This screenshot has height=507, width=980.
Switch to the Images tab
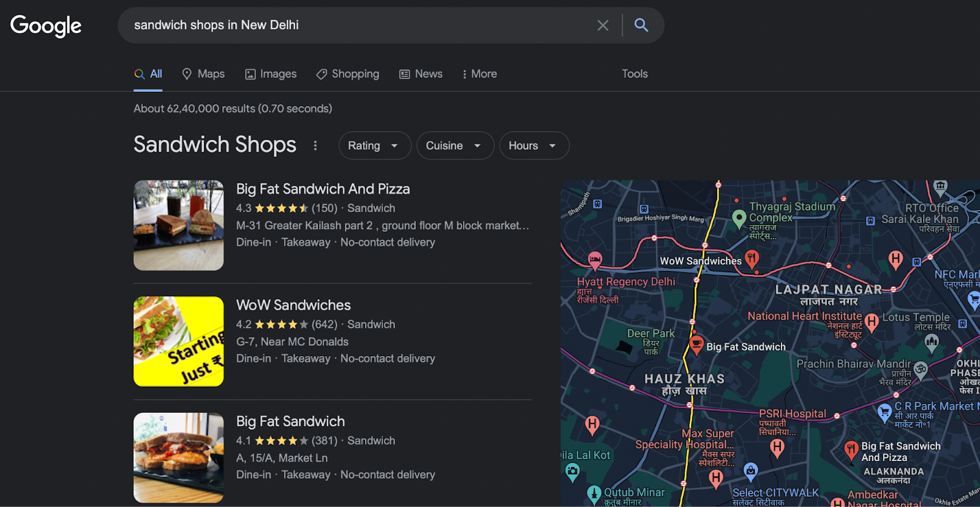coord(271,74)
